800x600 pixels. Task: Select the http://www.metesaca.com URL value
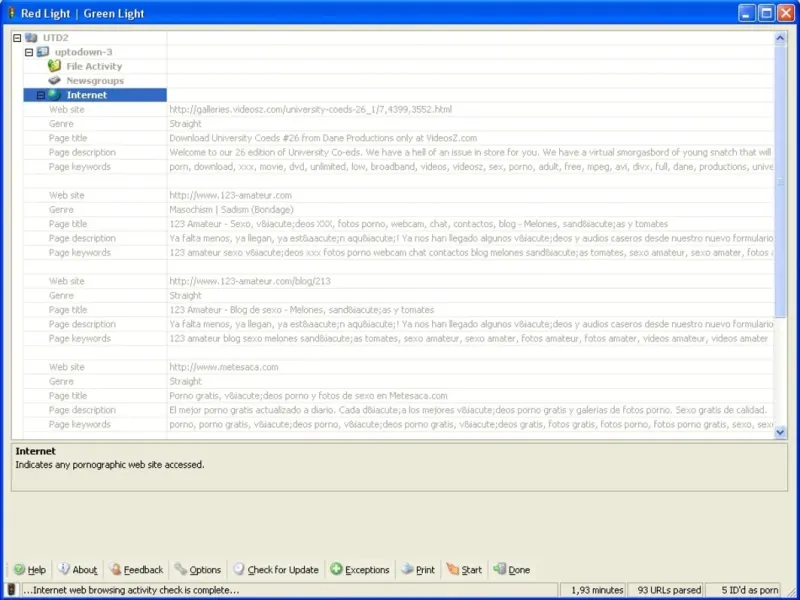(224, 366)
